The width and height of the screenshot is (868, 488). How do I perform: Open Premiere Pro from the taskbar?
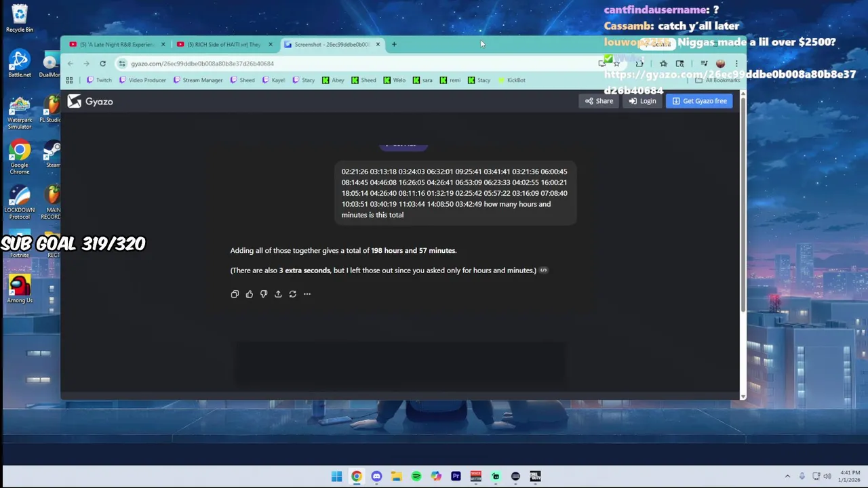click(456, 476)
